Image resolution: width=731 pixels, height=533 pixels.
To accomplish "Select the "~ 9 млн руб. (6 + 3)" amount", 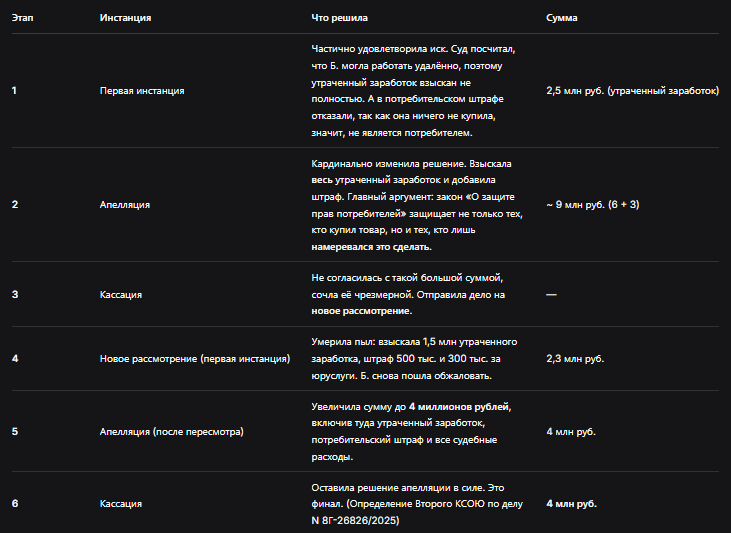I will 593,204.
